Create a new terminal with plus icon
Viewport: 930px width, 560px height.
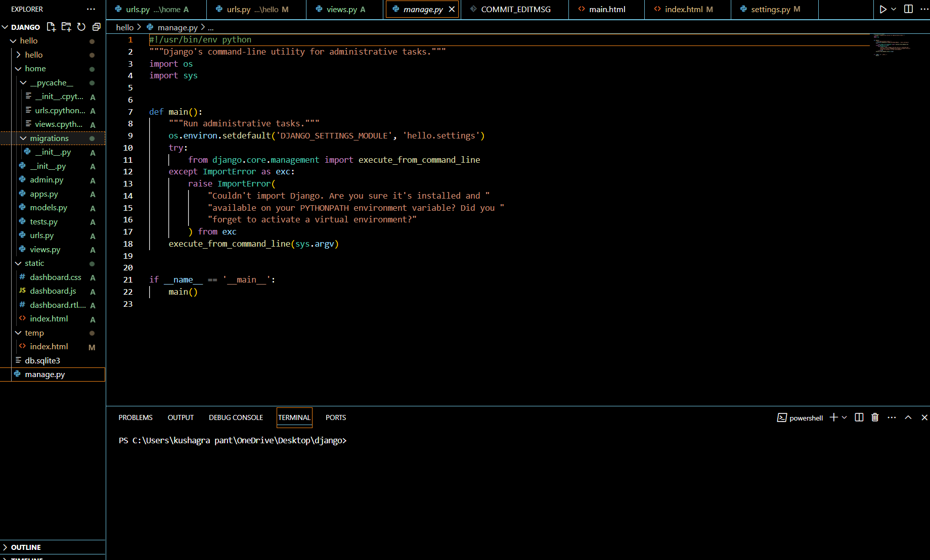tap(834, 417)
